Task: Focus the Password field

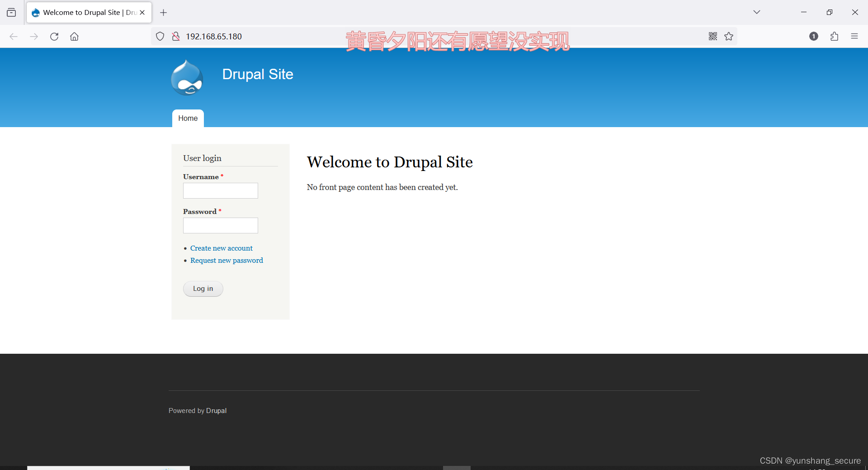Action: click(x=221, y=226)
